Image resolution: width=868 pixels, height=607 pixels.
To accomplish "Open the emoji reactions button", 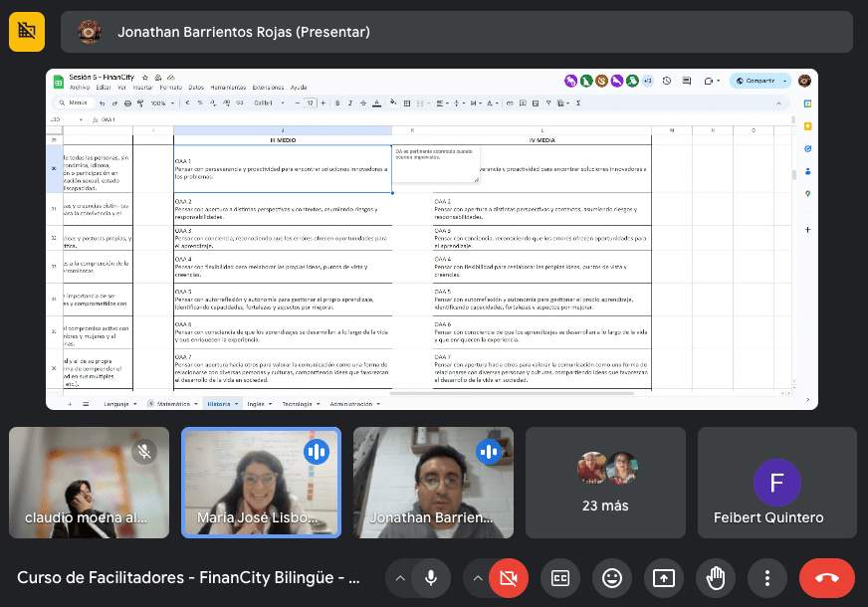I will 612,578.
